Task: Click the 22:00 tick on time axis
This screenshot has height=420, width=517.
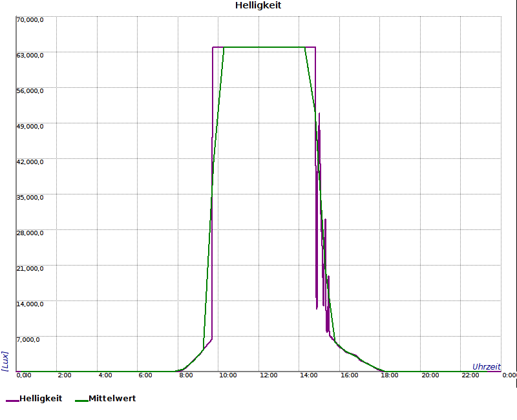Action: pyautogui.click(x=470, y=375)
